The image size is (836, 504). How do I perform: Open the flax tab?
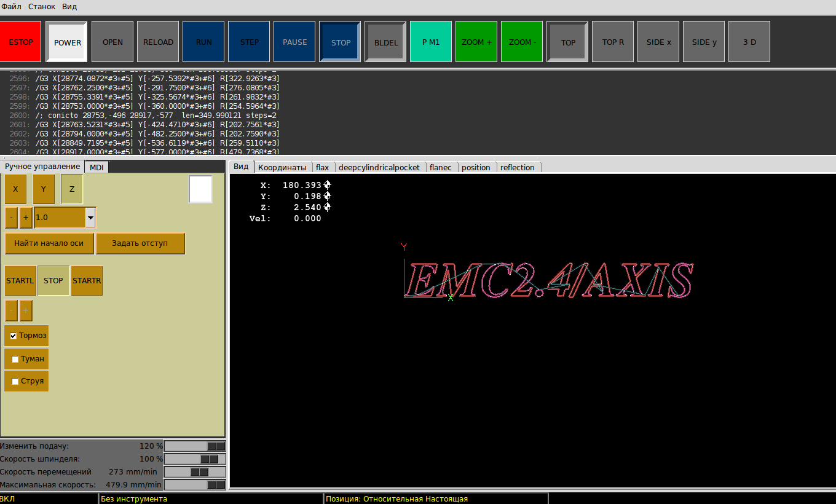(322, 167)
